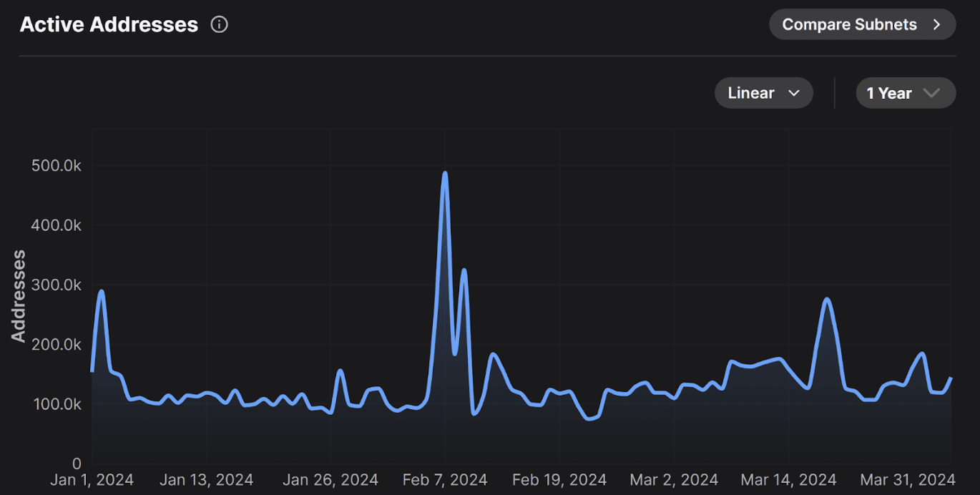The height and width of the screenshot is (495, 980).
Task: Select the Jan 26, 2024 date label
Action: coord(330,479)
